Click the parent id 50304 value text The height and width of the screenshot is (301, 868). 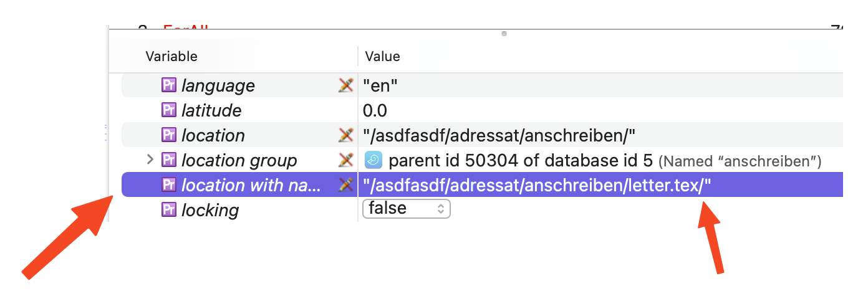point(520,161)
